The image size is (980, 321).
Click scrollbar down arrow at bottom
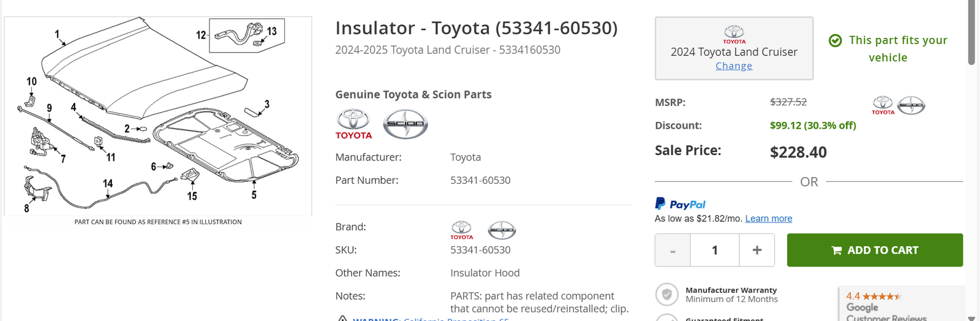[972, 318]
